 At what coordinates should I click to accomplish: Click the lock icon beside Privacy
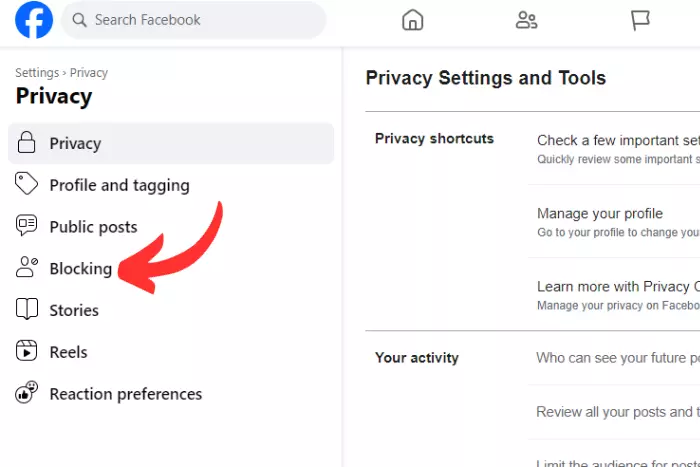click(x=26, y=142)
